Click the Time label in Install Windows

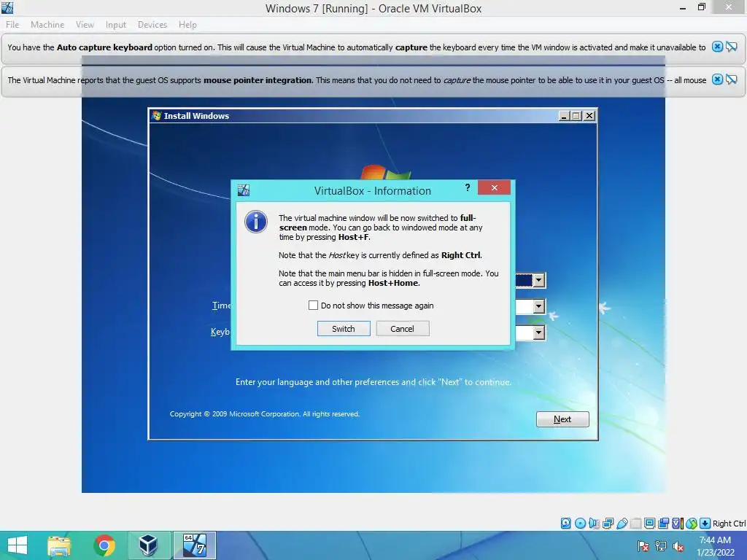[x=222, y=306]
